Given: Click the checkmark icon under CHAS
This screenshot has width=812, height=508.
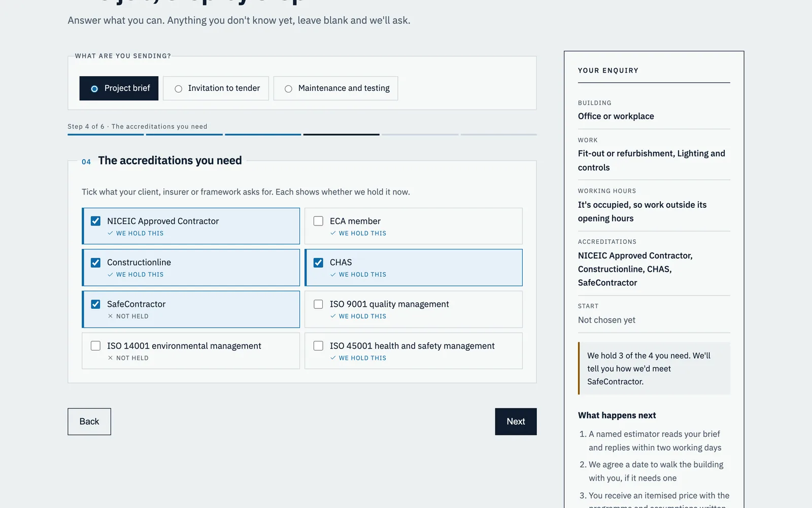Looking at the screenshot, I should pos(333,274).
